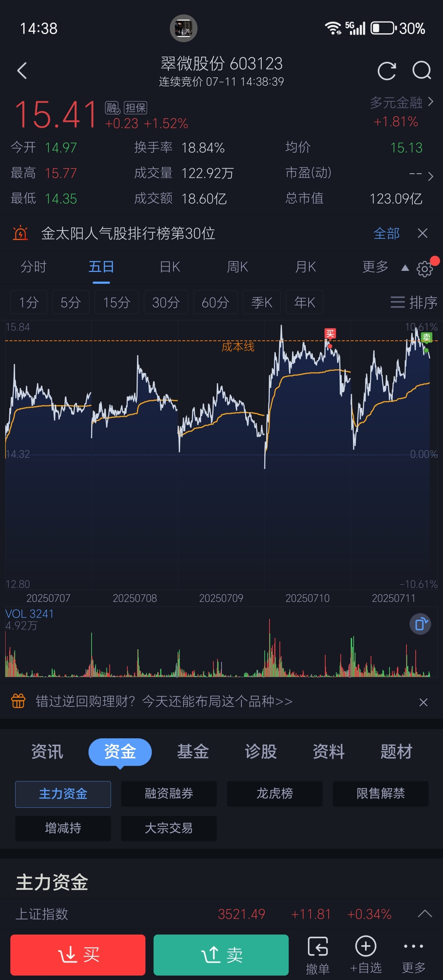
Task: Tap the 20250709 date label
Action: [221, 598]
